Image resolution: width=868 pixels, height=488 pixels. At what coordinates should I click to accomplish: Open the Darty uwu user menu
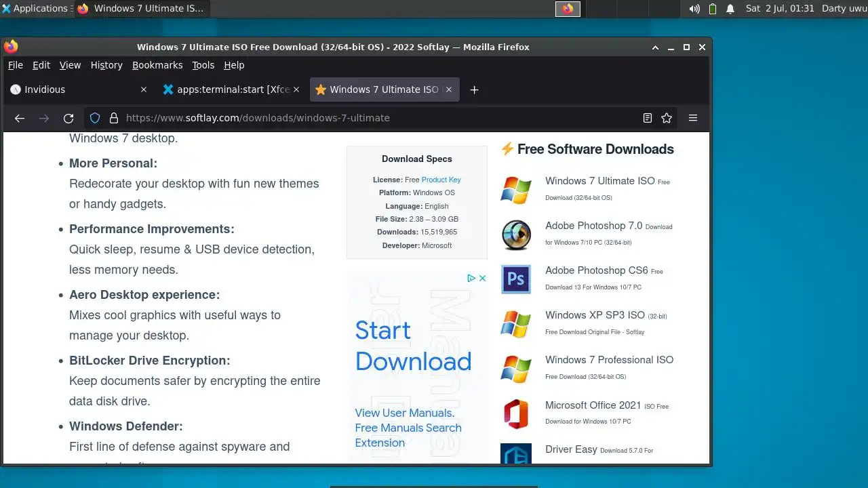844,9
